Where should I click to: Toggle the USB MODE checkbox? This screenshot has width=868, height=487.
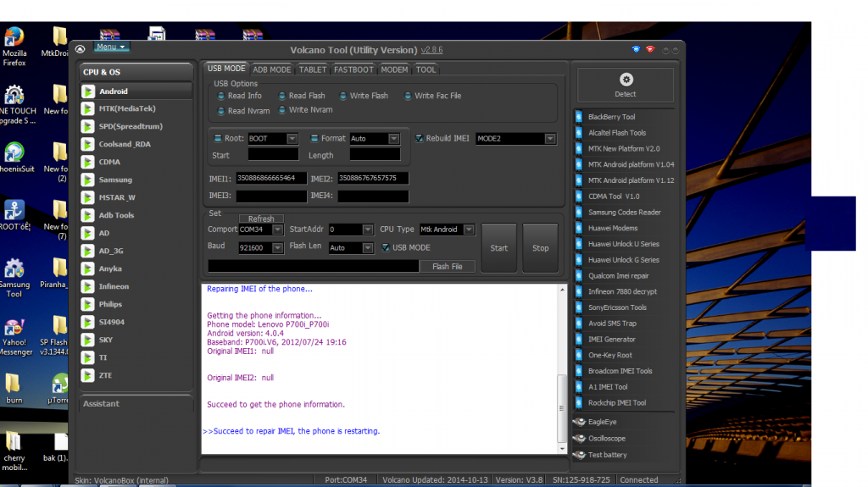pos(386,247)
